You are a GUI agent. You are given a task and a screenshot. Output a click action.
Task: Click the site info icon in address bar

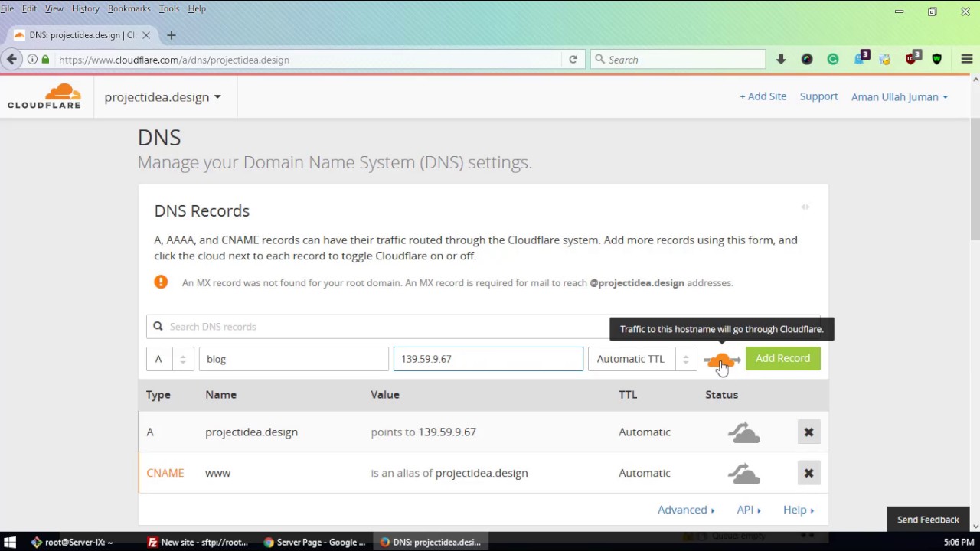(32, 60)
